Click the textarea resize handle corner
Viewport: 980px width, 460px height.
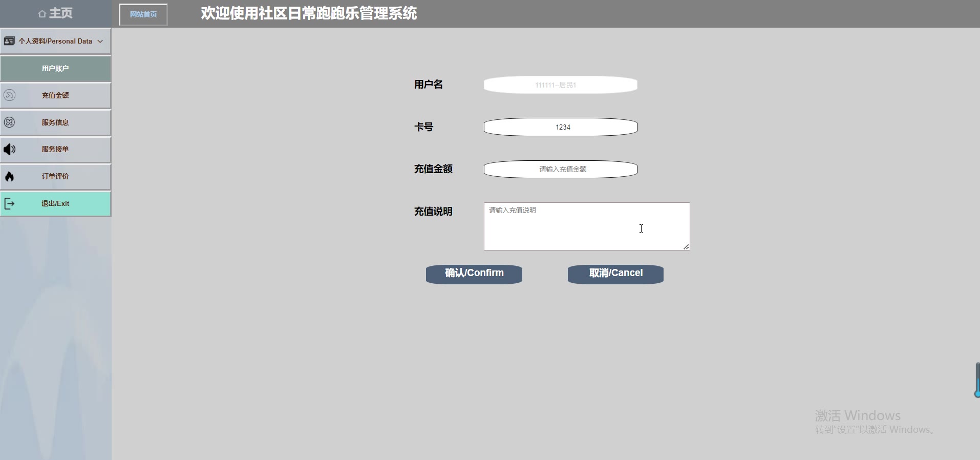coord(686,247)
